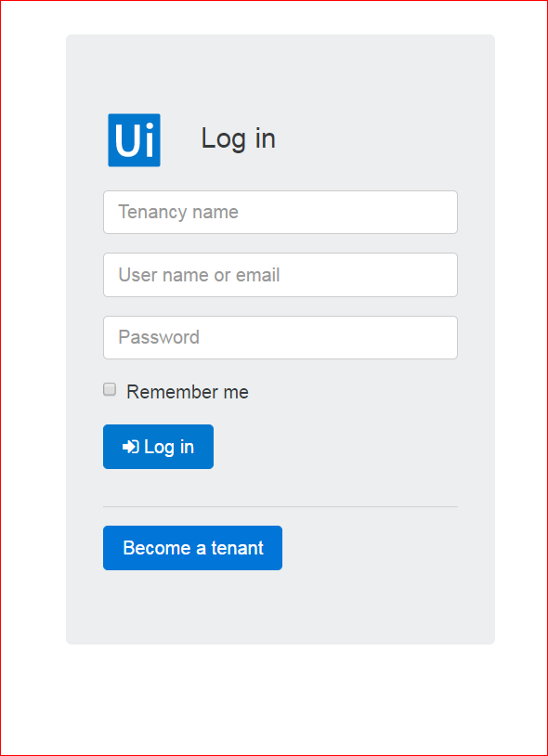
Task: Tap the Ui application logo above the form
Action: click(x=134, y=139)
